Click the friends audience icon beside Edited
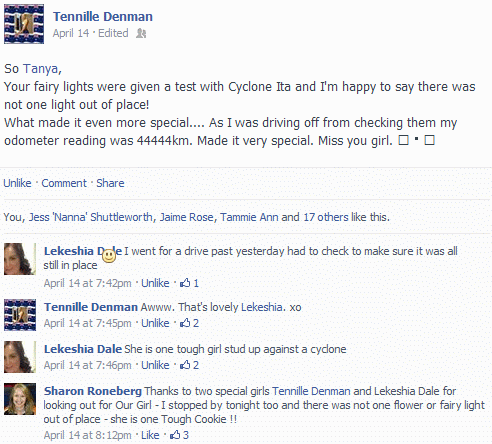The width and height of the screenshot is (492, 444). coord(141,33)
